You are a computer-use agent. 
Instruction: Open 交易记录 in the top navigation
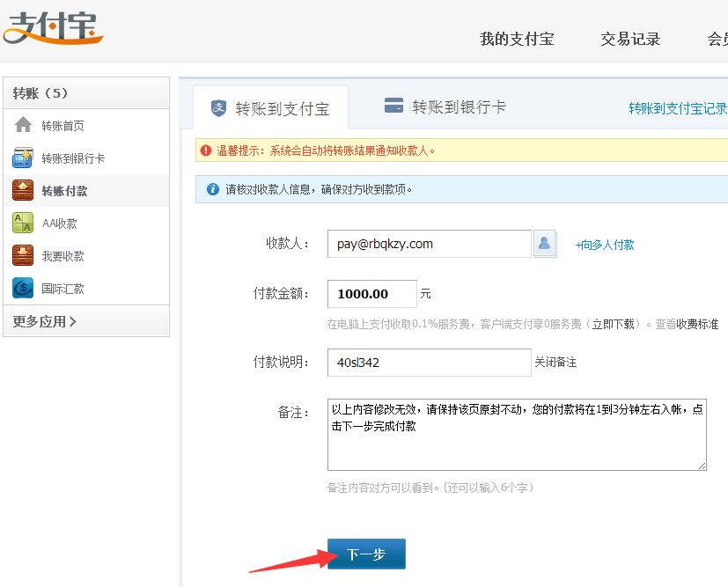coord(630,39)
